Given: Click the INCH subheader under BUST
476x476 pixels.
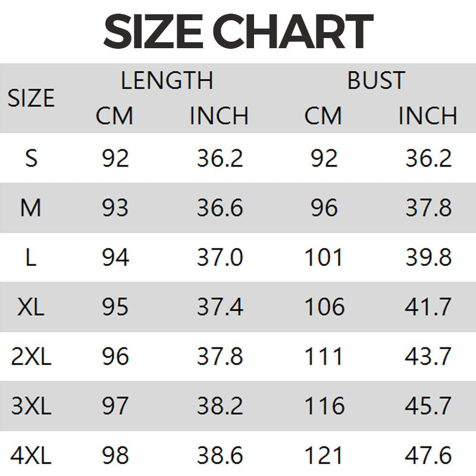Looking at the screenshot, I should tap(428, 115).
